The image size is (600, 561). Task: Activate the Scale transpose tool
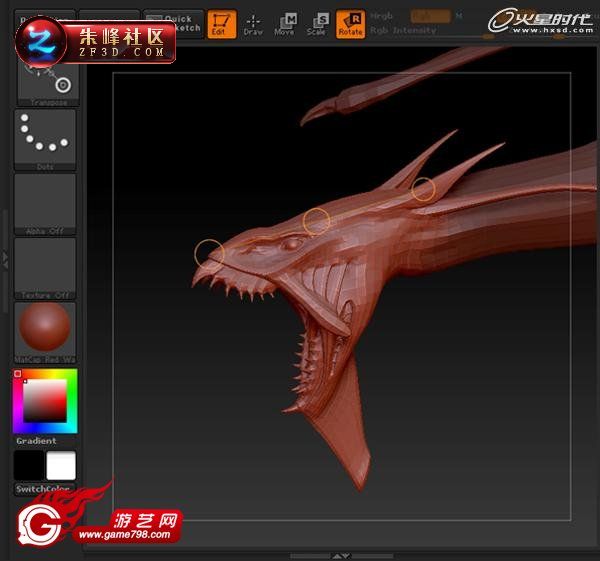click(x=317, y=24)
